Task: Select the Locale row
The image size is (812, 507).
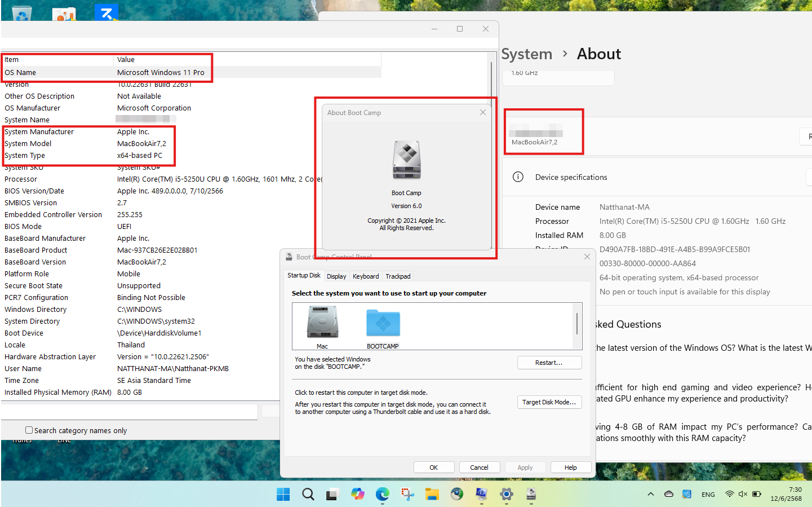Action: 191,345
